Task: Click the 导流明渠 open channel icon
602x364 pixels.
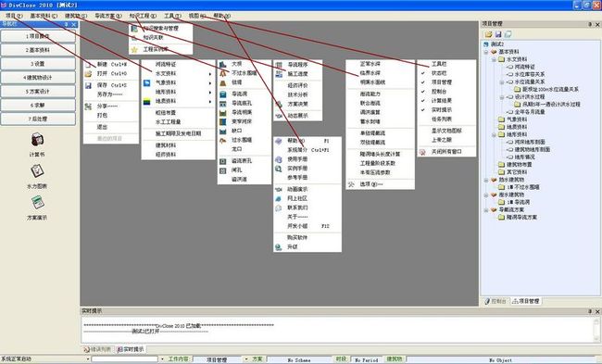Action: coord(222,112)
